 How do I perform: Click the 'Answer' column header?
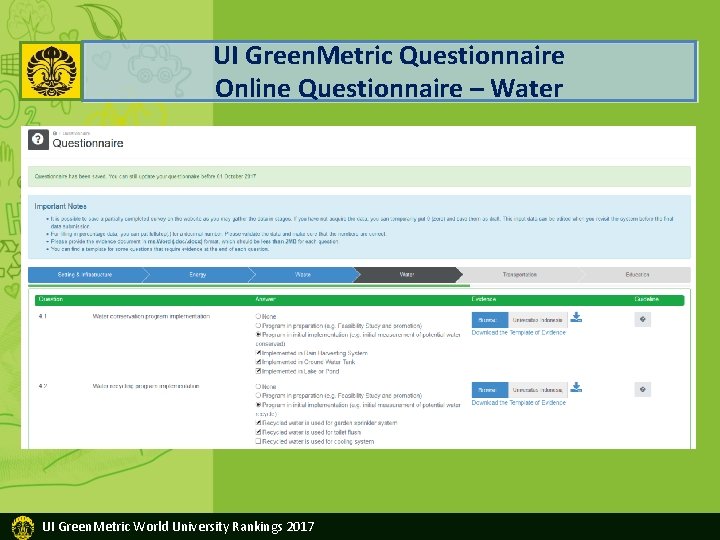[x=265, y=299]
